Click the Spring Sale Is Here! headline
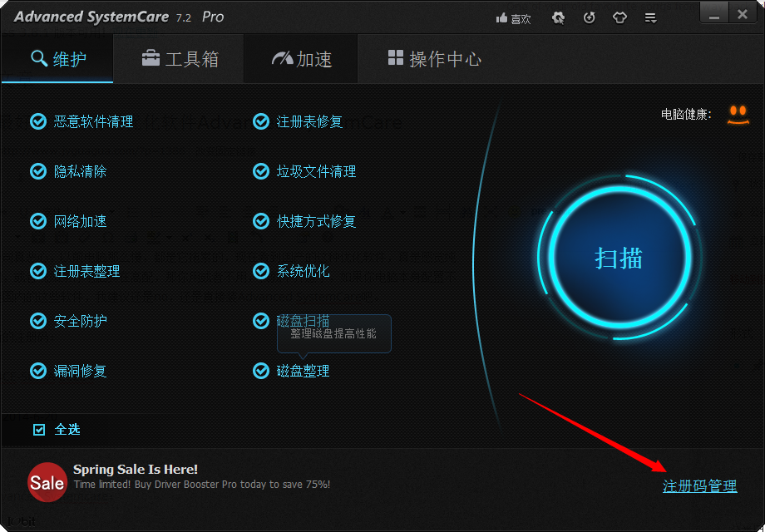 [136, 470]
